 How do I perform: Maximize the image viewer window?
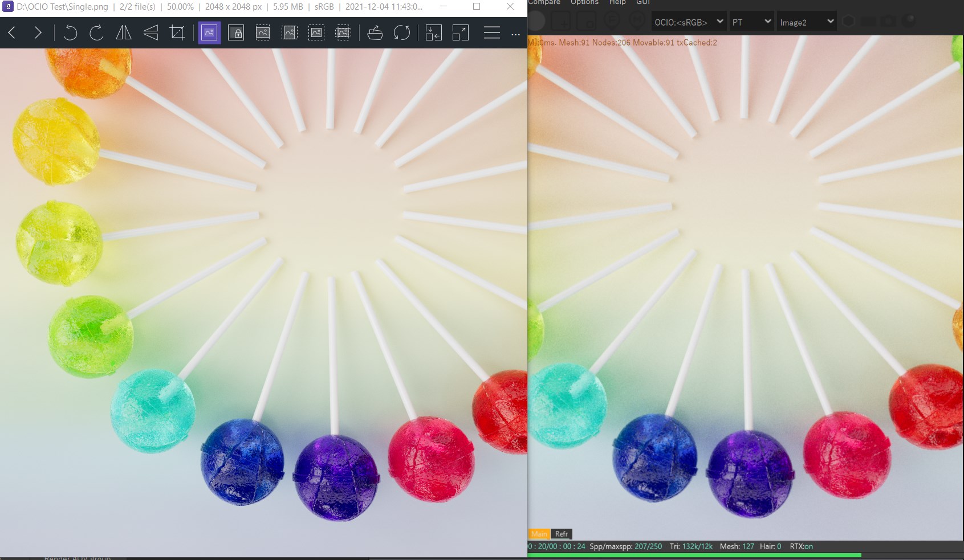477,7
